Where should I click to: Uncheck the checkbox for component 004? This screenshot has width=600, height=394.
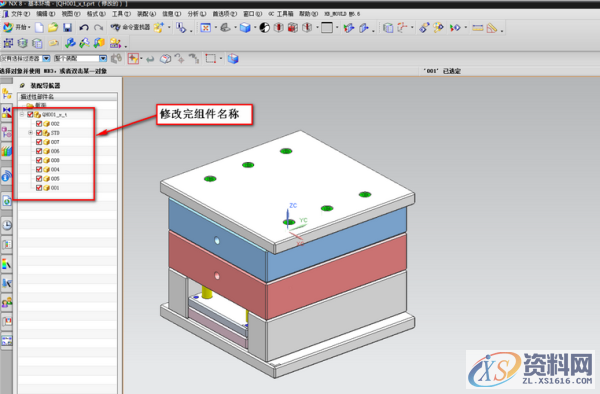[x=39, y=169]
